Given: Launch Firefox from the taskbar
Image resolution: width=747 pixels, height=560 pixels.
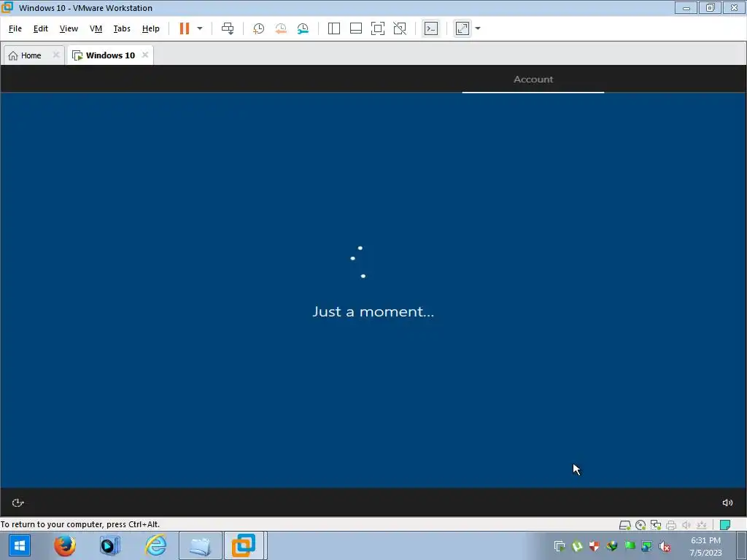Looking at the screenshot, I should [65, 545].
